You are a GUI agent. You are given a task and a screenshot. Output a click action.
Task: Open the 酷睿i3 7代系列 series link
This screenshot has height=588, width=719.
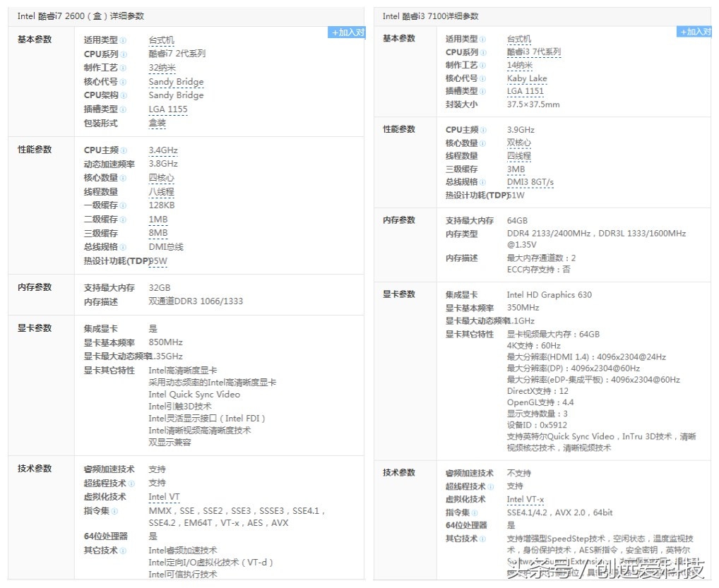(535, 52)
